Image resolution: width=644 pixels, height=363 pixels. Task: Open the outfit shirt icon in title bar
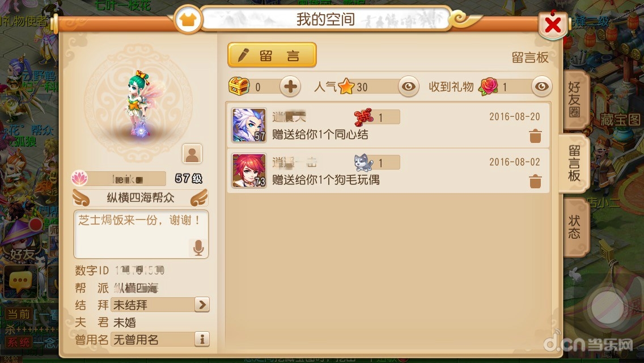pos(188,19)
